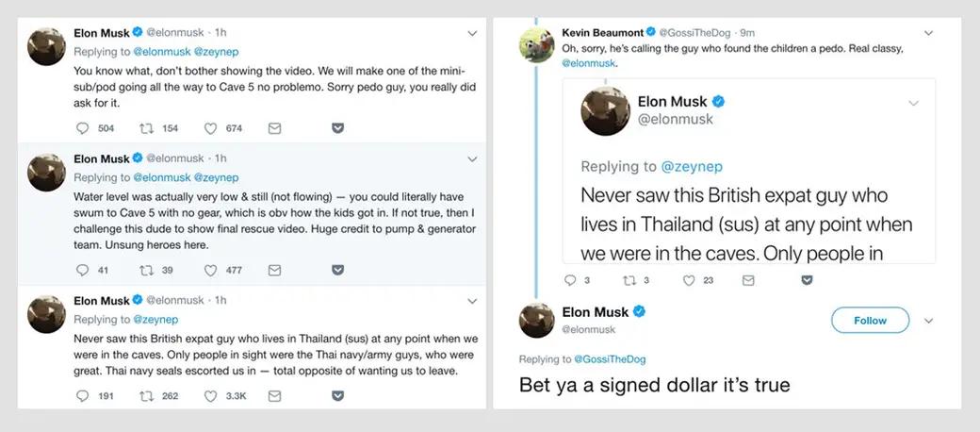
Task: Send the 'Water level' tweet by direct message
Action: tap(275, 270)
